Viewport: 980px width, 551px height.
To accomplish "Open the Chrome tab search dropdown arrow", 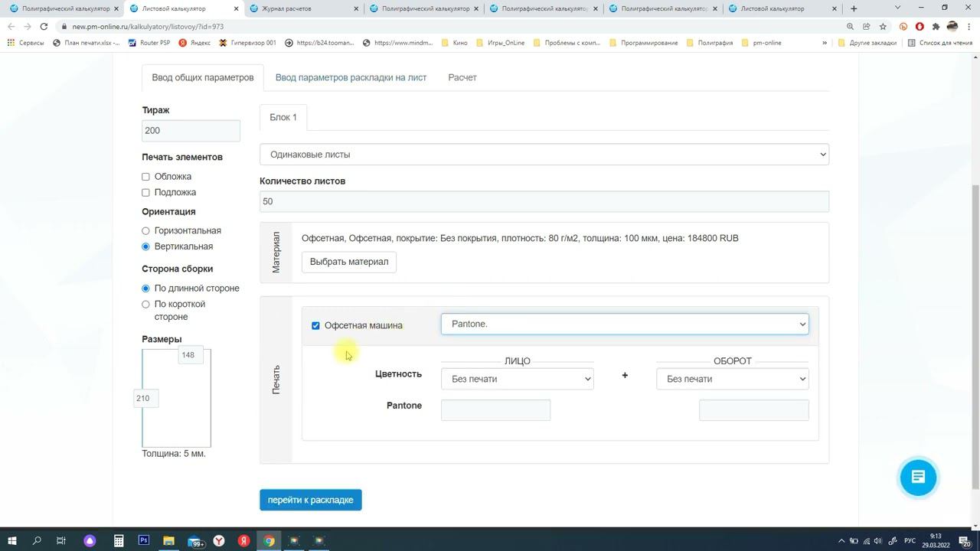I will (x=897, y=8).
